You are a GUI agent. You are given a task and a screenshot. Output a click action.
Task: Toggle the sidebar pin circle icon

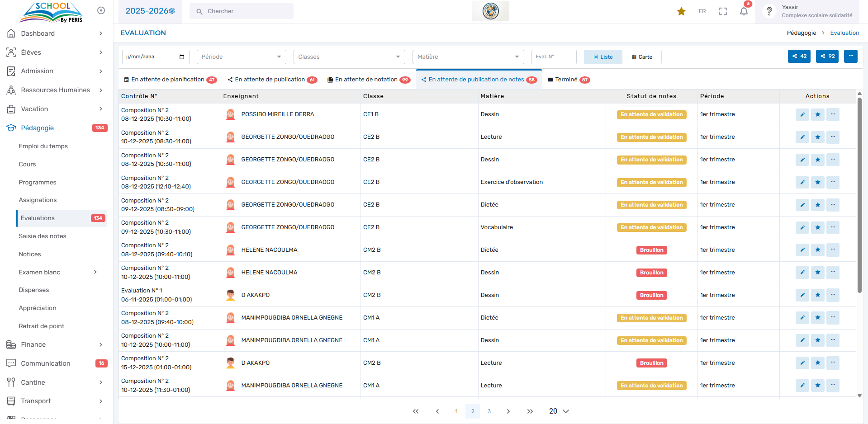[x=101, y=10]
